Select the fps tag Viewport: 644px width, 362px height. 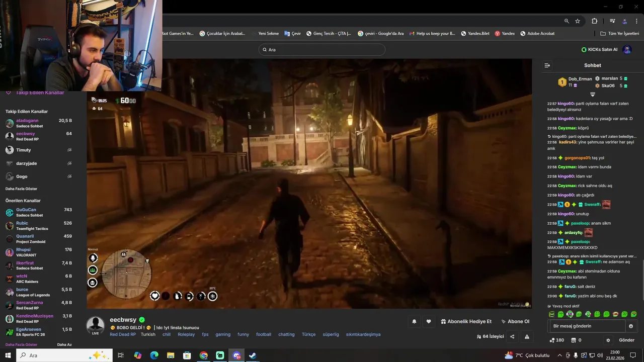(x=205, y=334)
